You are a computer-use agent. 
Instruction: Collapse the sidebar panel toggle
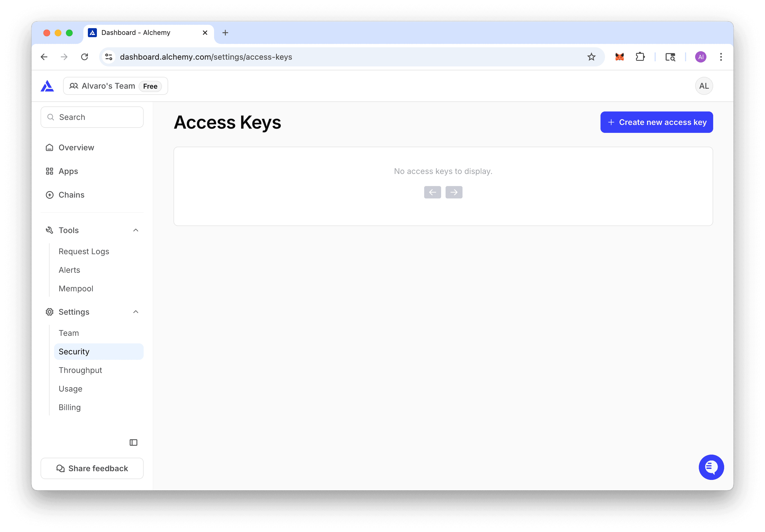(133, 442)
